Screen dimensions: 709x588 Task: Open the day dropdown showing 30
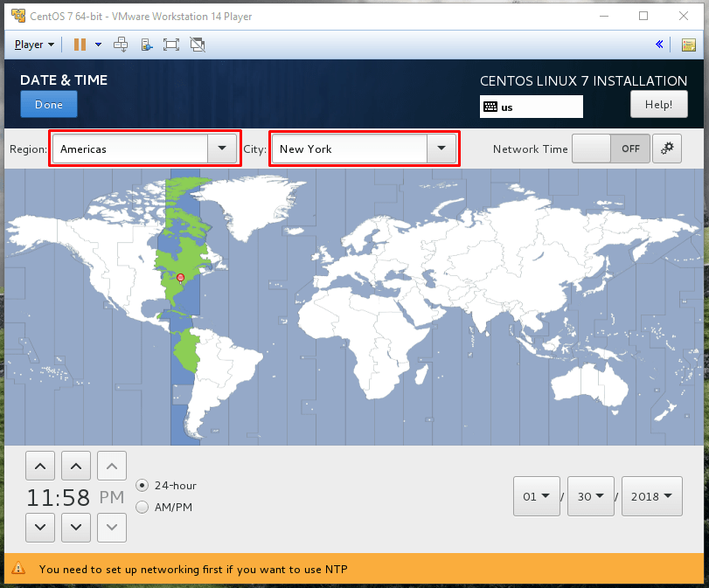tap(591, 496)
